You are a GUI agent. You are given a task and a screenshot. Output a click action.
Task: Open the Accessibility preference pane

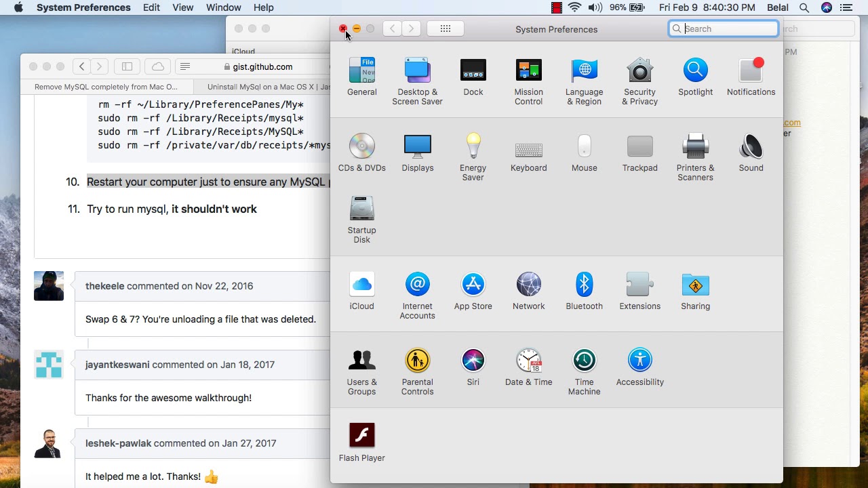click(639, 367)
